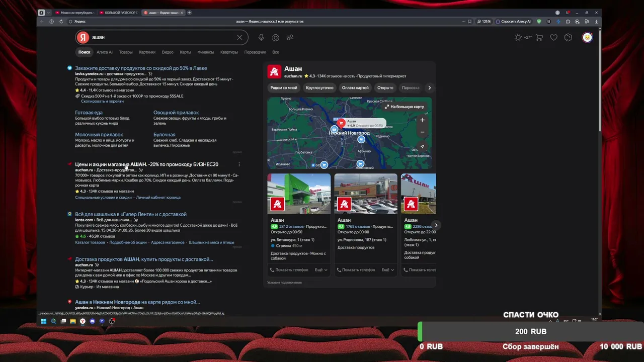Select the Товары search tab
Image resolution: width=644 pixels, height=362 pixels.
126,52
